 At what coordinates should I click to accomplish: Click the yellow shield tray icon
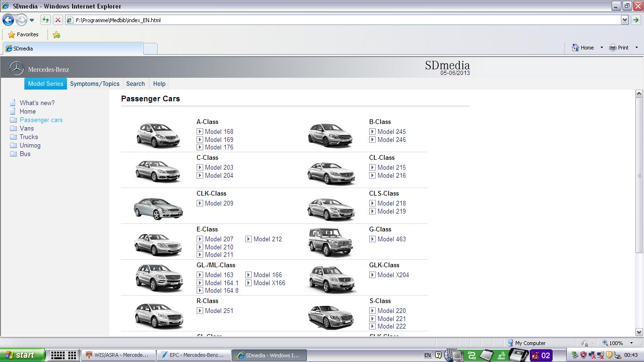coord(609,355)
